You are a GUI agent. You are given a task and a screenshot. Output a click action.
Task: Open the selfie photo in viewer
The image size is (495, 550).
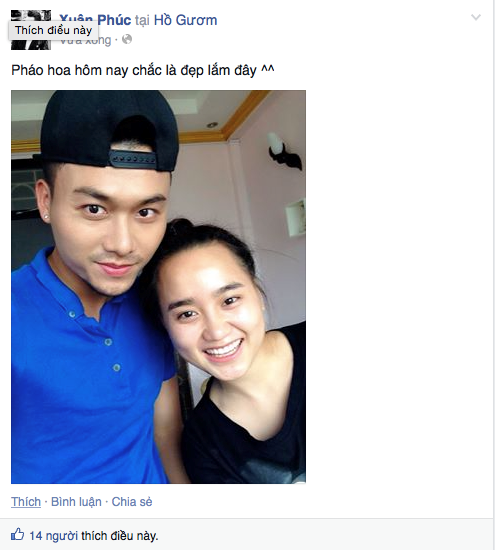(158, 287)
